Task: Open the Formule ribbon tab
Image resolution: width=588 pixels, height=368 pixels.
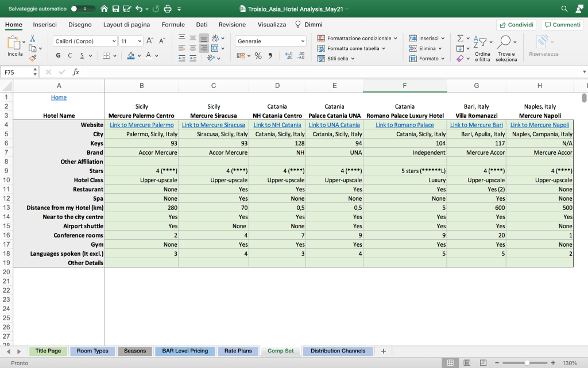Action: pos(173,25)
